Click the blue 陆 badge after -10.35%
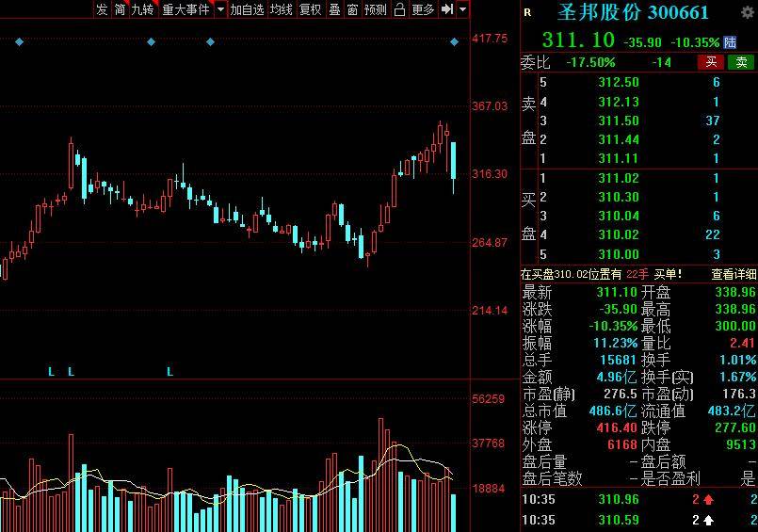758x532 pixels. (x=730, y=42)
